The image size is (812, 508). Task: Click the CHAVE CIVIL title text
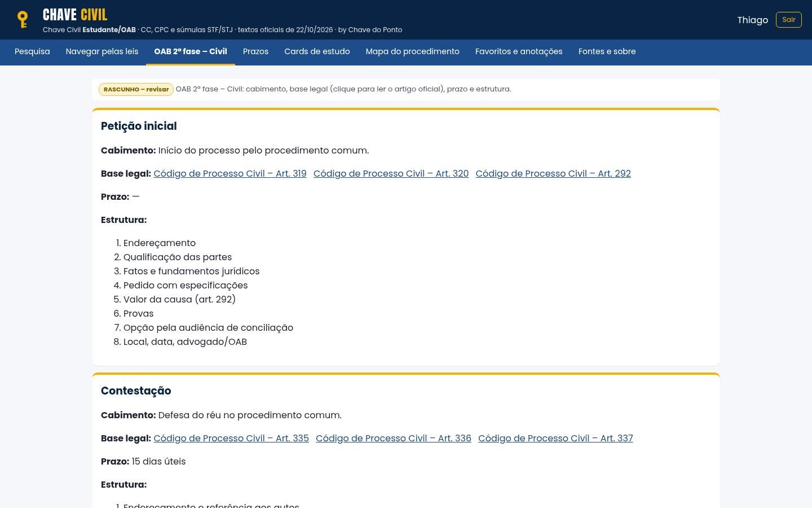(x=75, y=15)
